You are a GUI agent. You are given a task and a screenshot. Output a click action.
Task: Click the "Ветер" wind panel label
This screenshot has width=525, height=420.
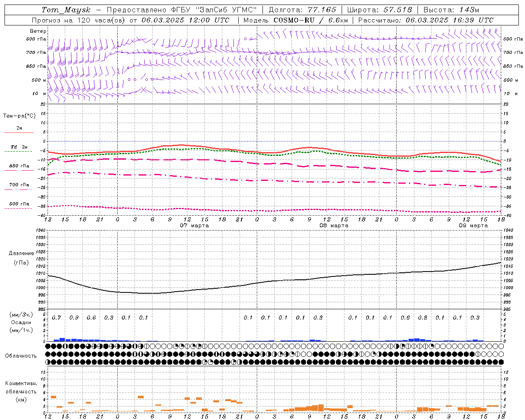pos(38,31)
